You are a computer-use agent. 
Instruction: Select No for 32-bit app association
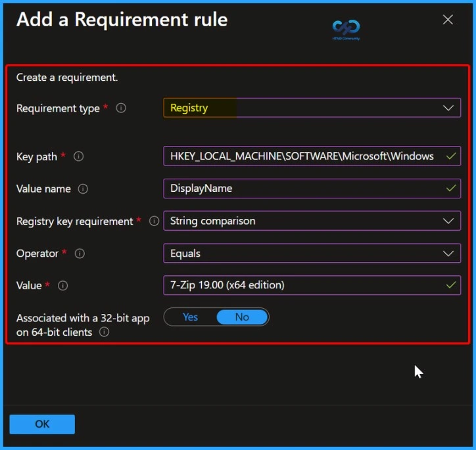coord(242,317)
